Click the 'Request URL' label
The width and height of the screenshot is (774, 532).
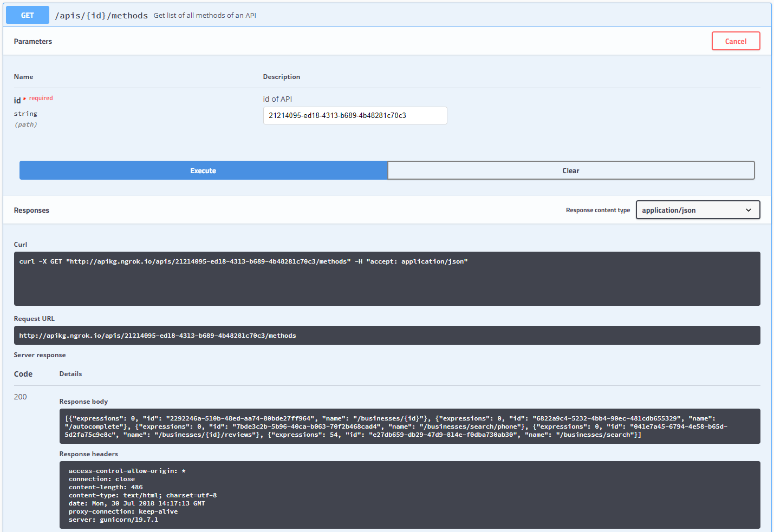click(x=34, y=319)
